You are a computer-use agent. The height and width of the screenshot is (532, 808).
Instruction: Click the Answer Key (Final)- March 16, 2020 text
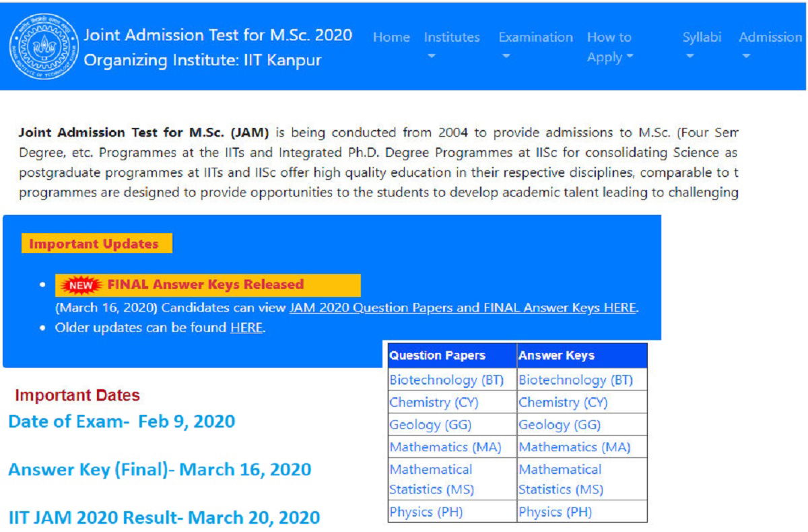pyautogui.click(x=160, y=469)
